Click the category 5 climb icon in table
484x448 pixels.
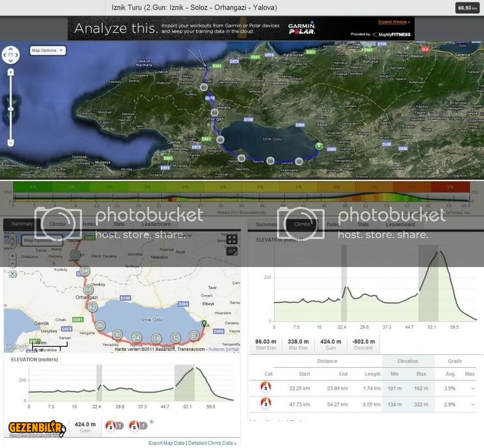click(x=266, y=388)
